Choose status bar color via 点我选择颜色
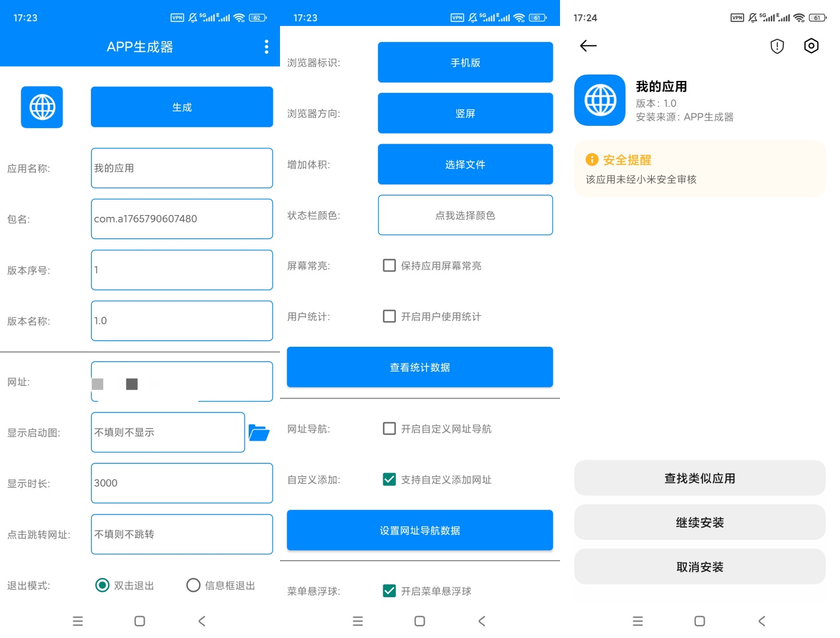The width and height of the screenshot is (840, 638). pyautogui.click(x=465, y=216)
